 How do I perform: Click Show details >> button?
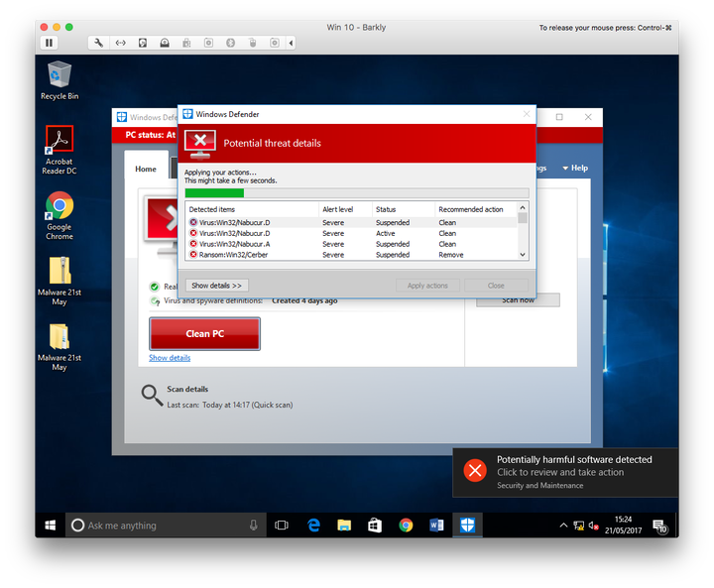pyautogui.click(x=217, y=286)
